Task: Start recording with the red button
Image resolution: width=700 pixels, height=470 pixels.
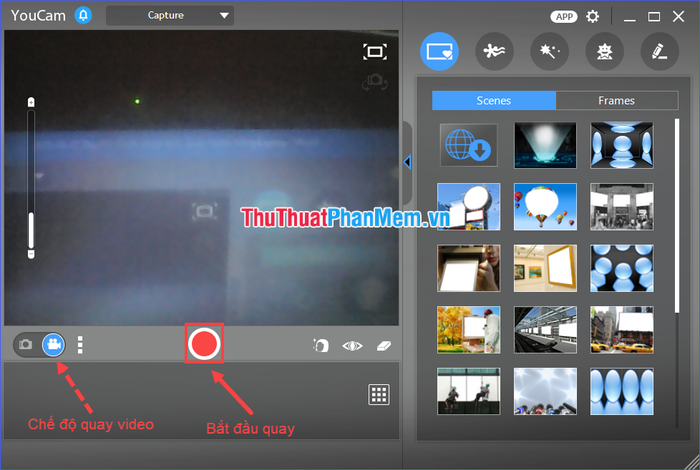Action: [x=204, y=344]
